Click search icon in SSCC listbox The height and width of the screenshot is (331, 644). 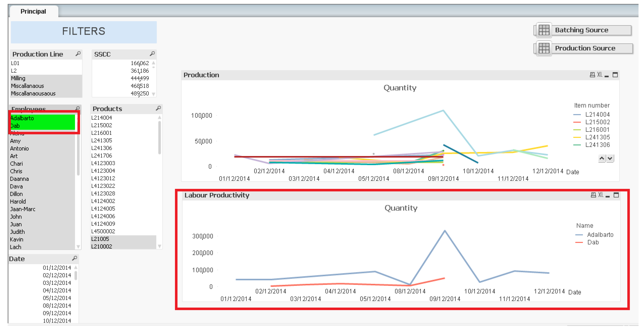[x=152, y=54]
